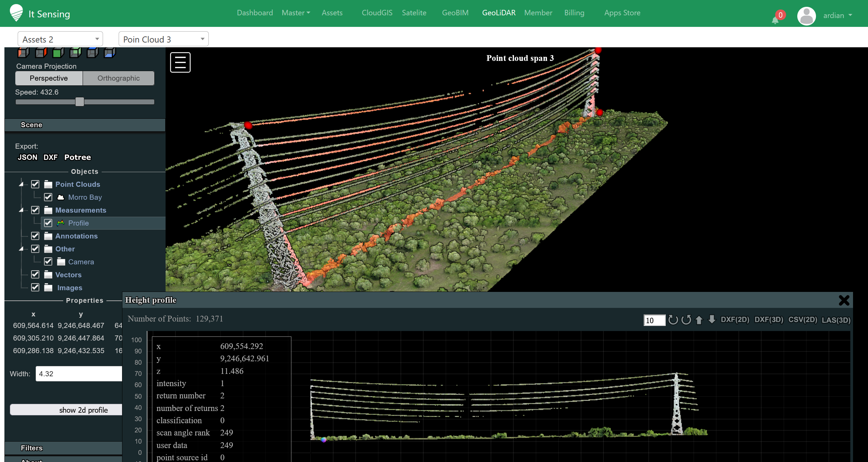Open the Assets 2 dropdown

[60, 39]
